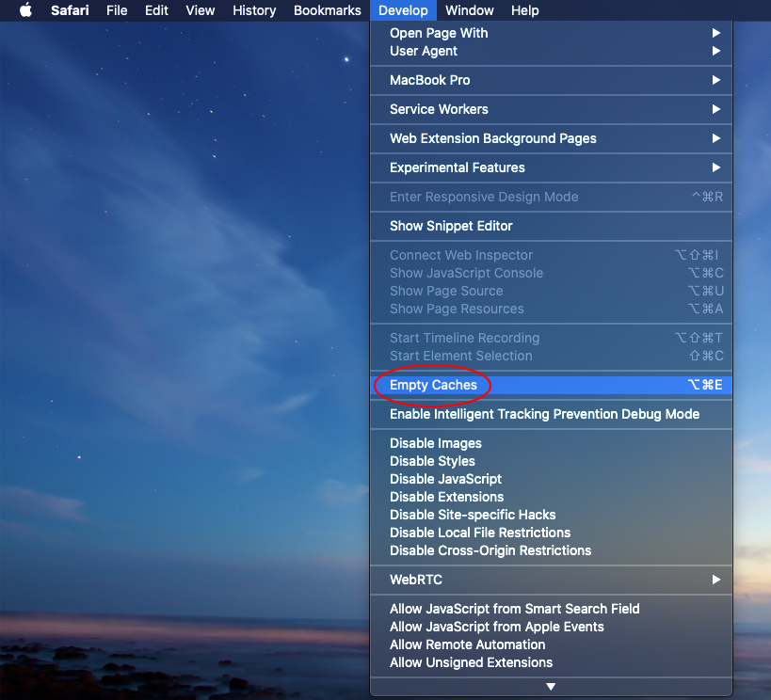
Task: Open the Safari application menu
Action: click(70, 10)
